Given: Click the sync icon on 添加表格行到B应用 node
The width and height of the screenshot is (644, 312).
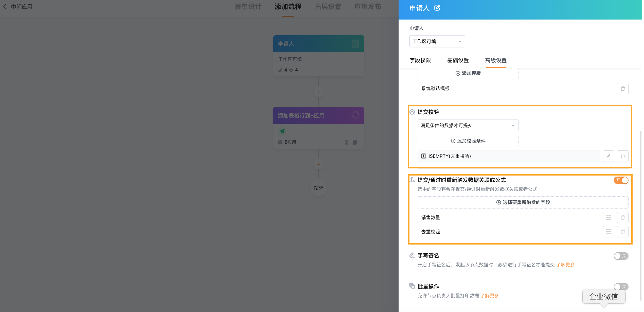Looking at the screenshot, I should click(x=355, y=115).
